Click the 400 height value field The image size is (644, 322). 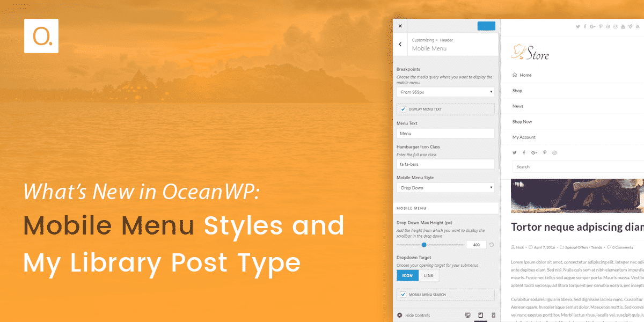pos(476,245)
